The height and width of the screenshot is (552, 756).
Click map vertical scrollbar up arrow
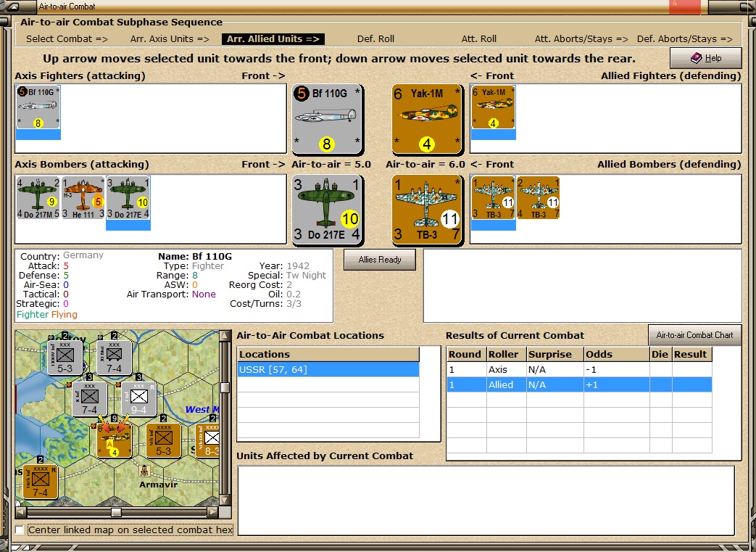pos(225,335)
